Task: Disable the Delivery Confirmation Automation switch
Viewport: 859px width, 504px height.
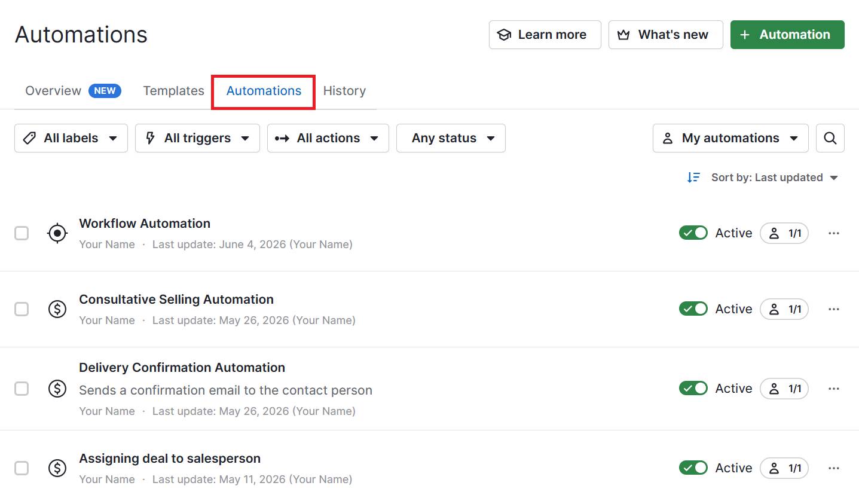Action: coord(693,389)
